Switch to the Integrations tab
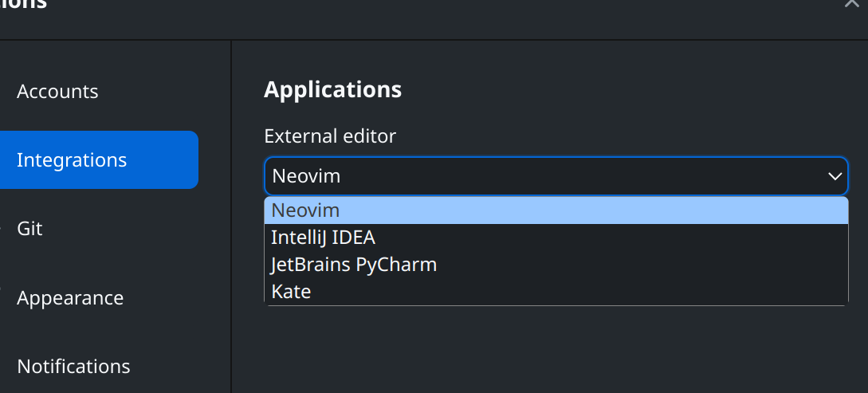The image size is (868, 393). tap(72, 160)
